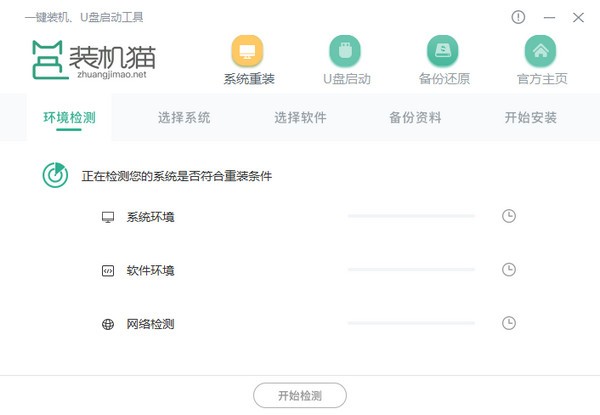
Task: Go to 官方主页 official homepage icon
Action: [541, 50]
